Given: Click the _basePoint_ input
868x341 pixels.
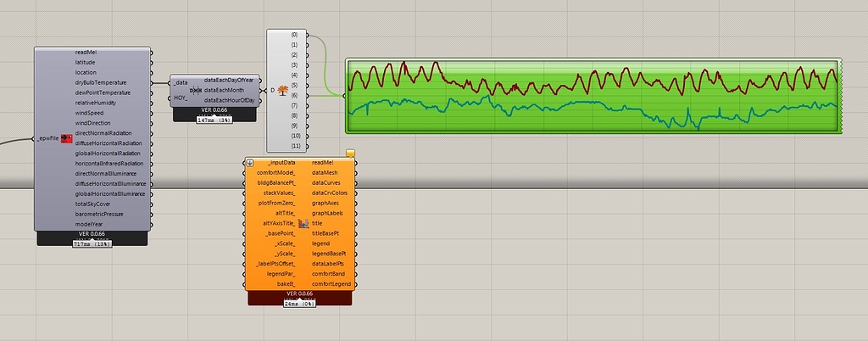Looking at the screenshot, I should pyautogui.click(x=281, y=233).
